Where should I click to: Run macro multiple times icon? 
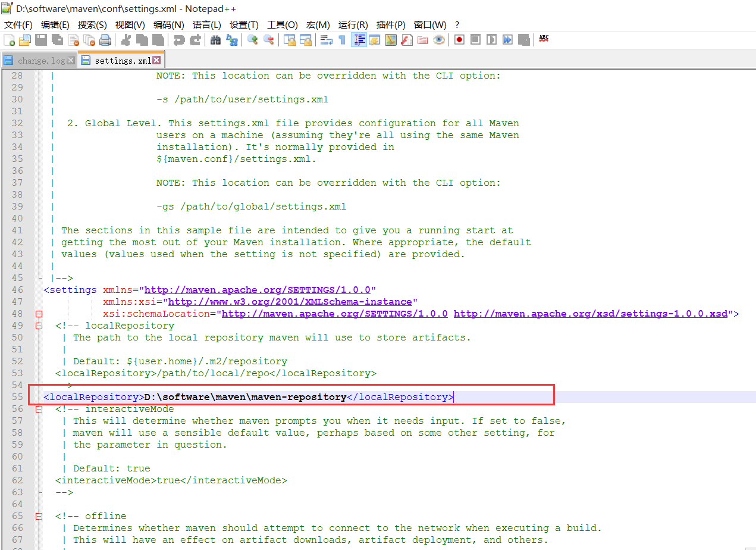coord(507,40)
